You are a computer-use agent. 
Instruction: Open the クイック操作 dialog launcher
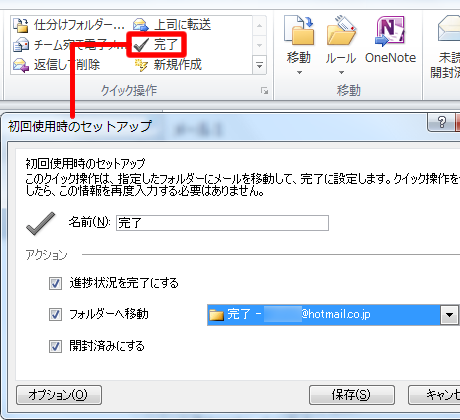pyautogui.click(x=264, y=91)
